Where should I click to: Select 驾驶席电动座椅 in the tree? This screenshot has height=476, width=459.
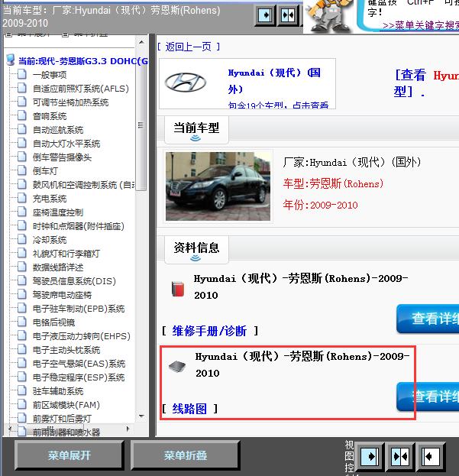click(62, 295)
